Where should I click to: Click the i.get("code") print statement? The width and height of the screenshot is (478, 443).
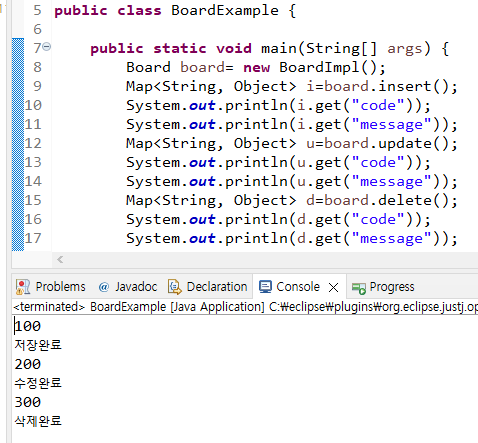278,105
